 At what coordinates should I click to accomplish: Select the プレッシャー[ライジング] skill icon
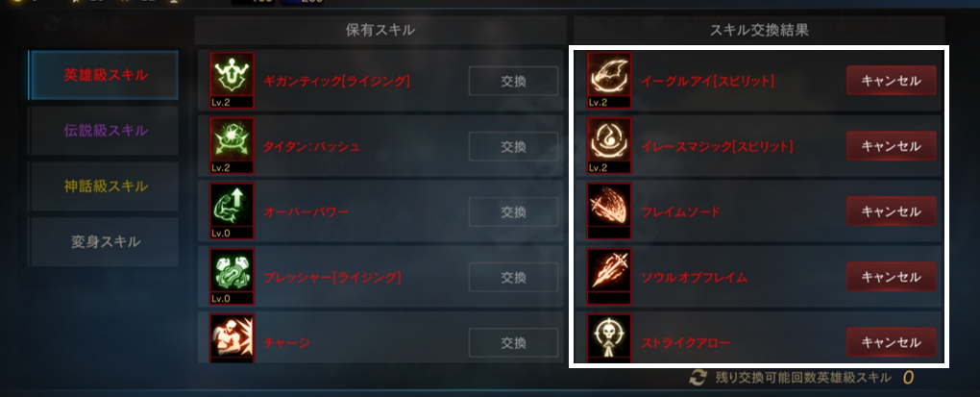pos(232,276)
